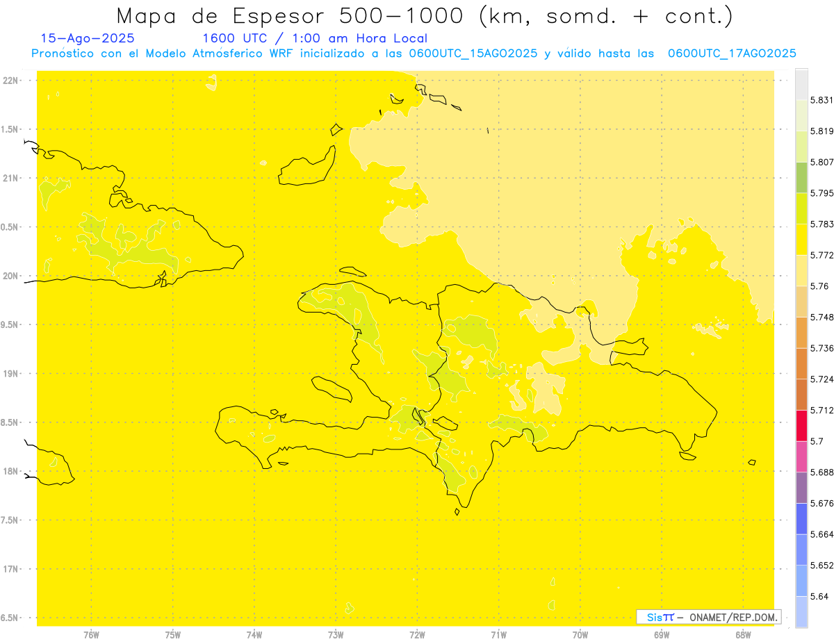Pick the gray swatch at the top of the color bar
Screen dimensions: 834x644
pyautogui.click(x=801, y=84)
